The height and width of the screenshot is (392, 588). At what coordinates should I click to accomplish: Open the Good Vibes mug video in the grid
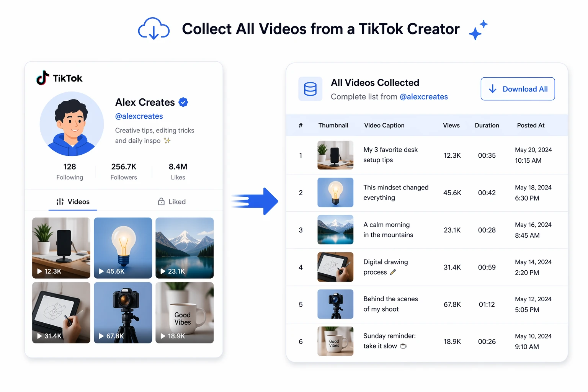coord(185,313)
